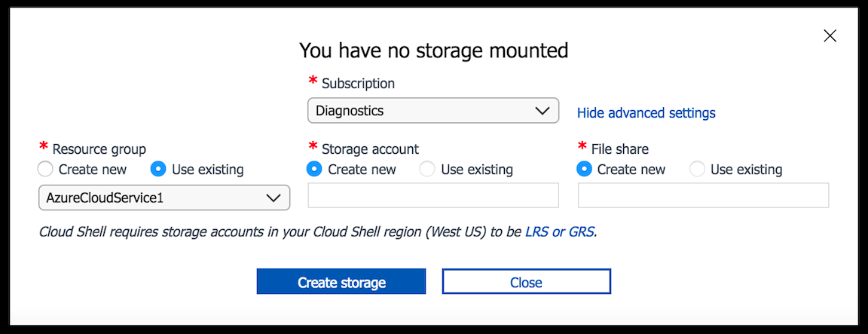Select Use existing under Resource group
868x334 pixels.
point(159,169)
